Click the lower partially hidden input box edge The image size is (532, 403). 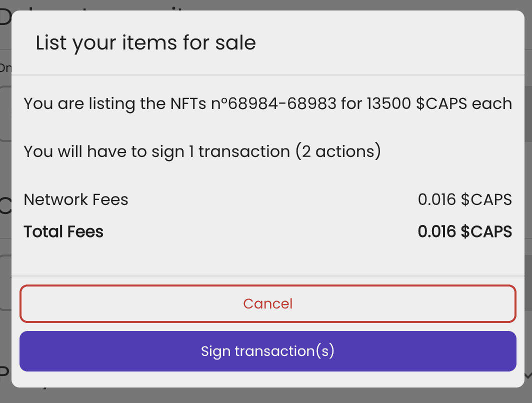click(x=5, y=282)
